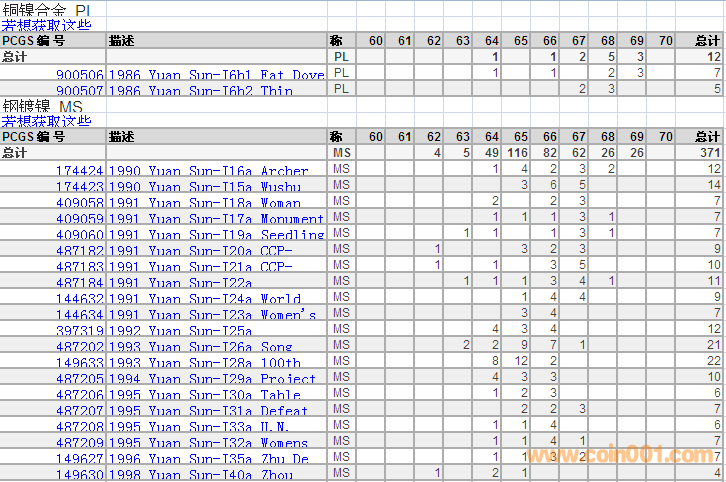Click the 若想获取这些 link under 钢镀镍 MS
Image resolution: width=726 pixels, height=482 pixels.
point(46,121)
